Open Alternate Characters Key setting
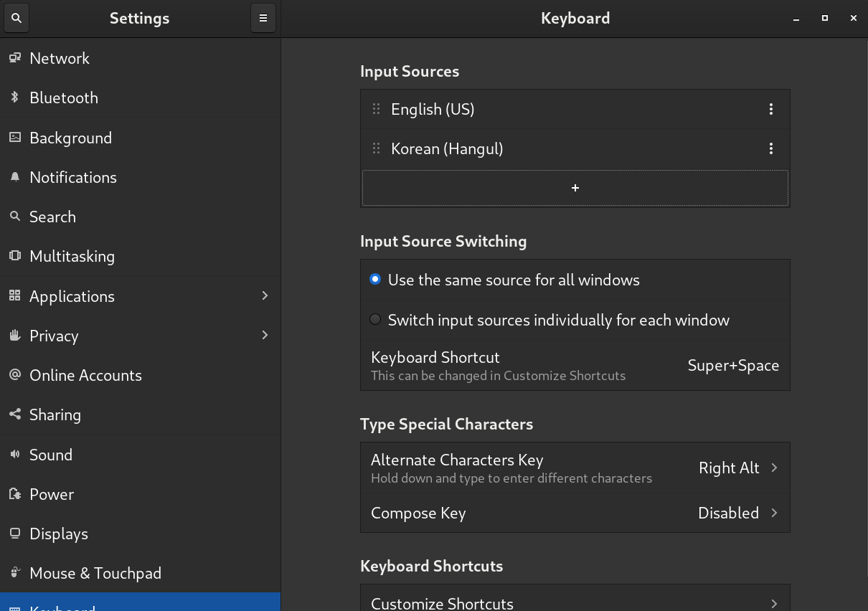Viewport: 868px width, 611px height. coord(575,468)
